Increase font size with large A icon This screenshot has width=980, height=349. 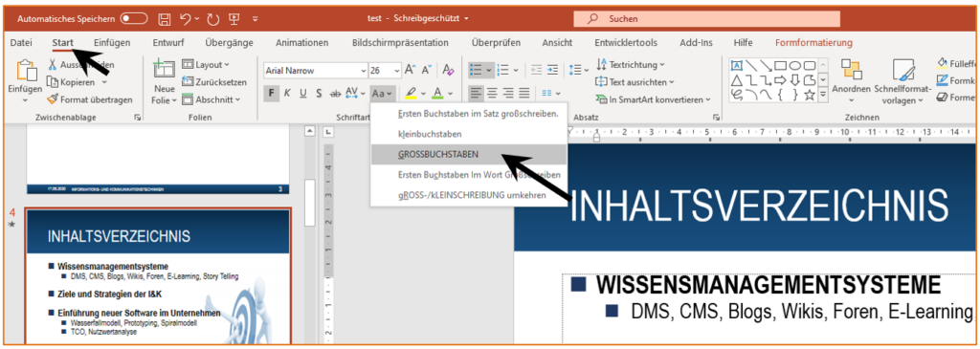click(x=411, y=70)
